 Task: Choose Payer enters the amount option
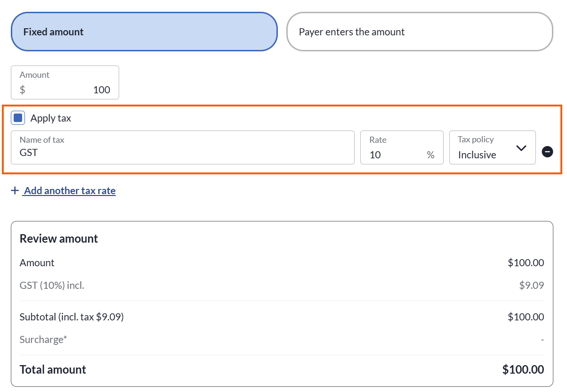tap(419, 32)
